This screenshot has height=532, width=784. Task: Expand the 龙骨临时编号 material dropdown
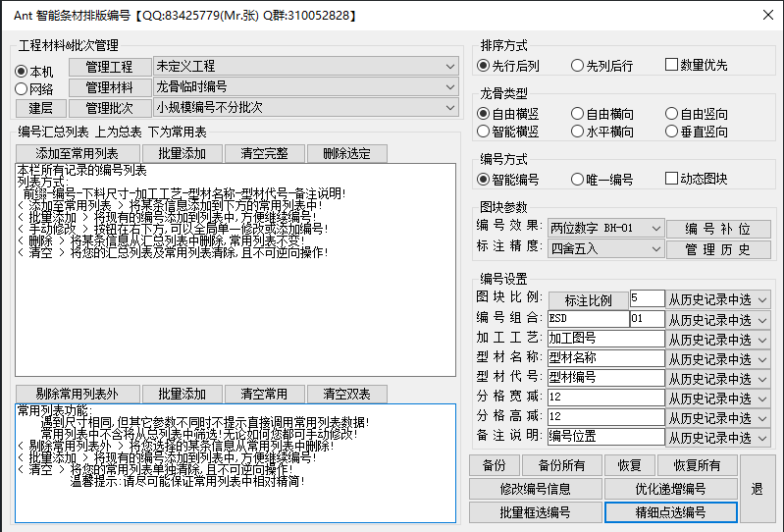pyautogui.click(x=305, y=87)
